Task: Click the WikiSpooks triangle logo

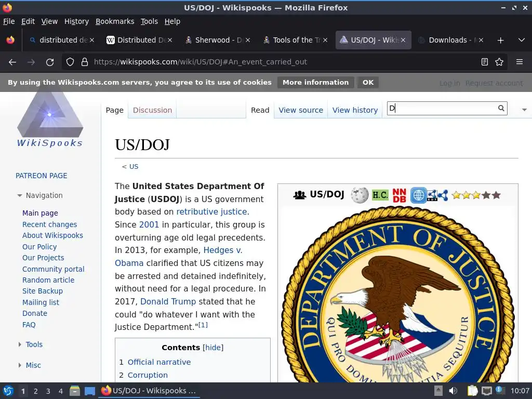Action: pyautogui.click(x=50, y=116)
